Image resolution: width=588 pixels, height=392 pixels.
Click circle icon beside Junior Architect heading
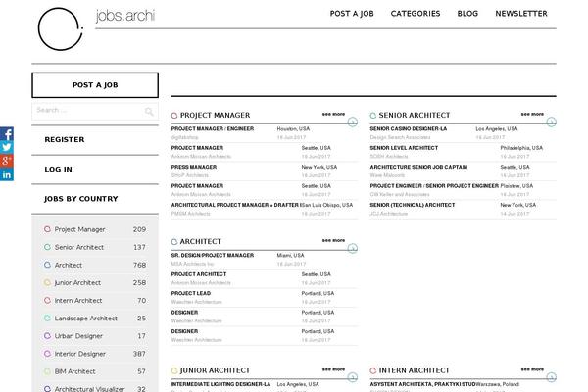click(x=174, y=371)
